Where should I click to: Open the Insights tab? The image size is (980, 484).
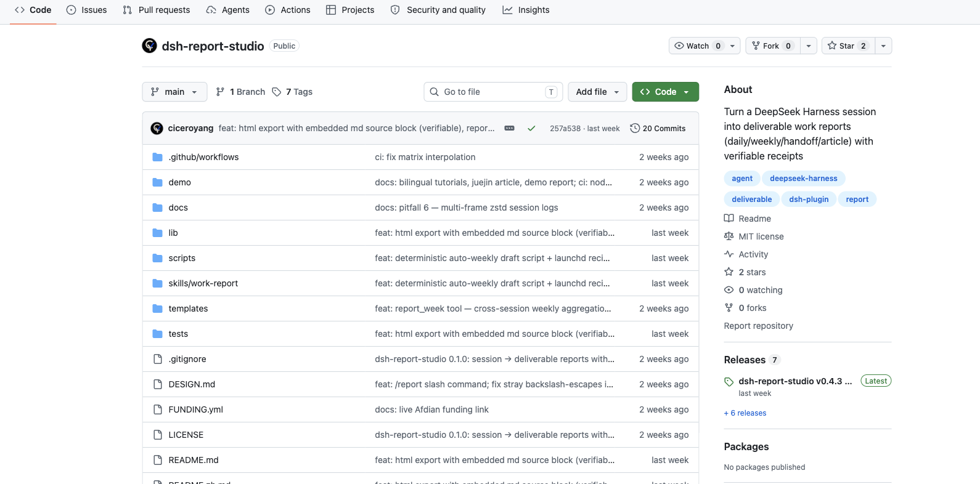click(x=526, y=10)
